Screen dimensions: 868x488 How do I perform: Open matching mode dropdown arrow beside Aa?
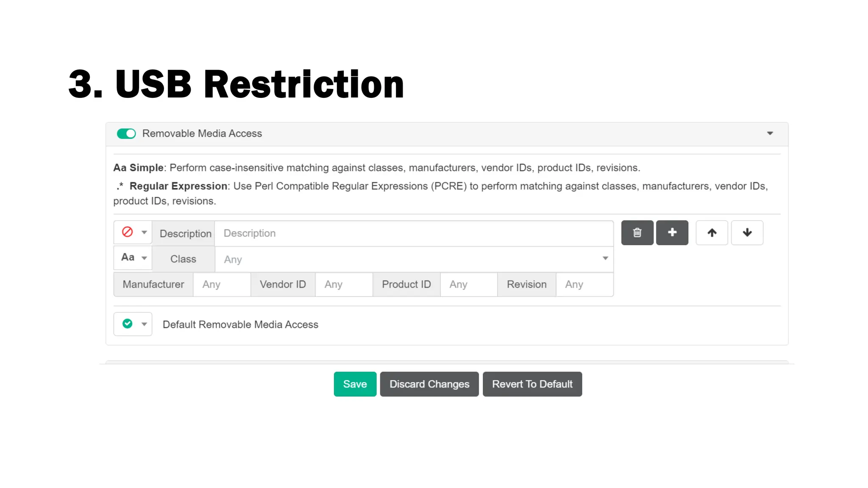click(144, 258)
